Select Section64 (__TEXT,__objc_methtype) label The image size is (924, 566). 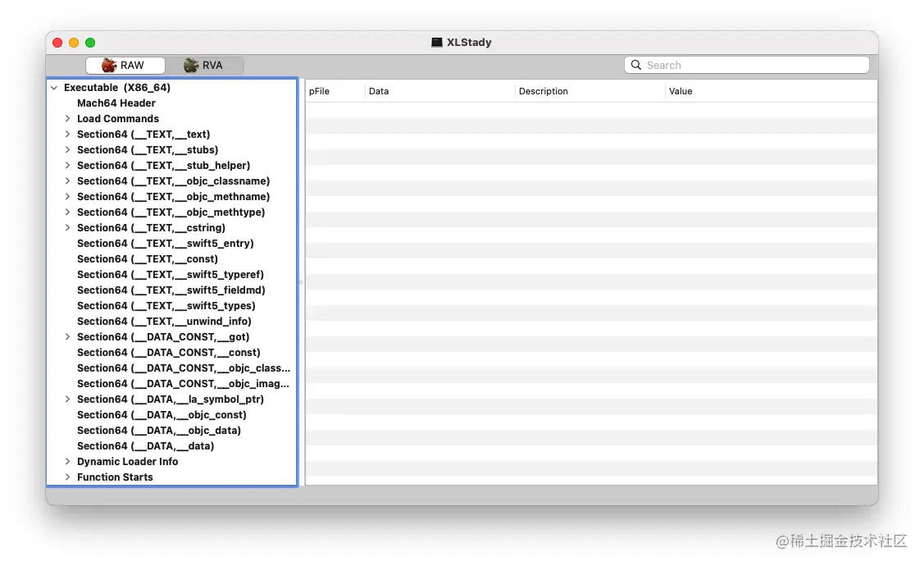[171, 212]
